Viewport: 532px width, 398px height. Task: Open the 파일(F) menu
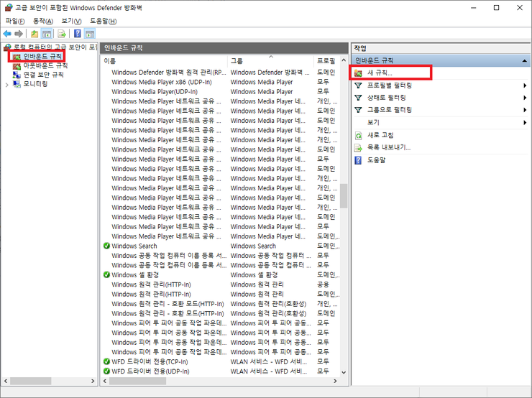(15, 21)
